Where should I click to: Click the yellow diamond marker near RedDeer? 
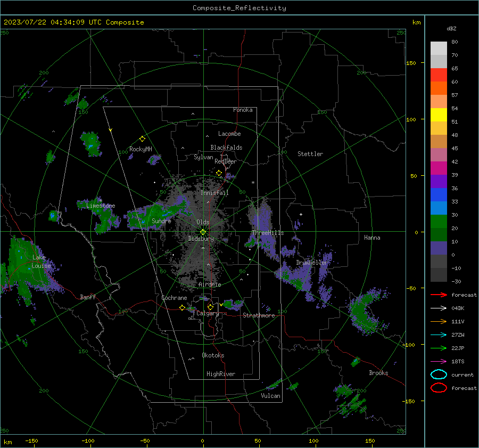click(219, 173)
